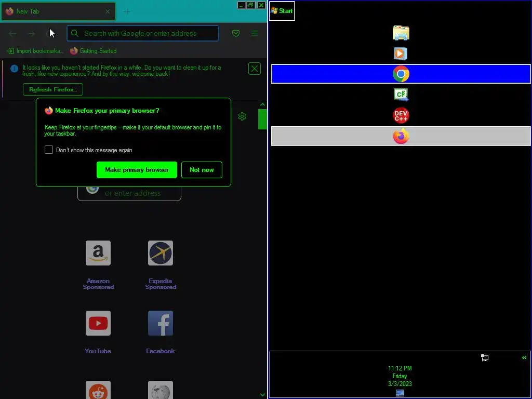Select the New Tab tab
The image size is (532, 399).
point(58,11)
